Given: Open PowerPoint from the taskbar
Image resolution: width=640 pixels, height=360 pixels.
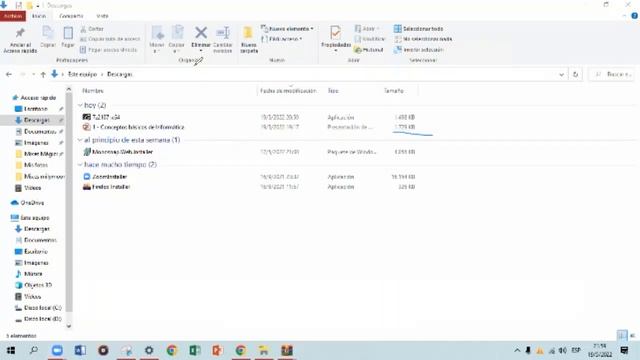Looking at the screenshot, I should tap(218, 350).
